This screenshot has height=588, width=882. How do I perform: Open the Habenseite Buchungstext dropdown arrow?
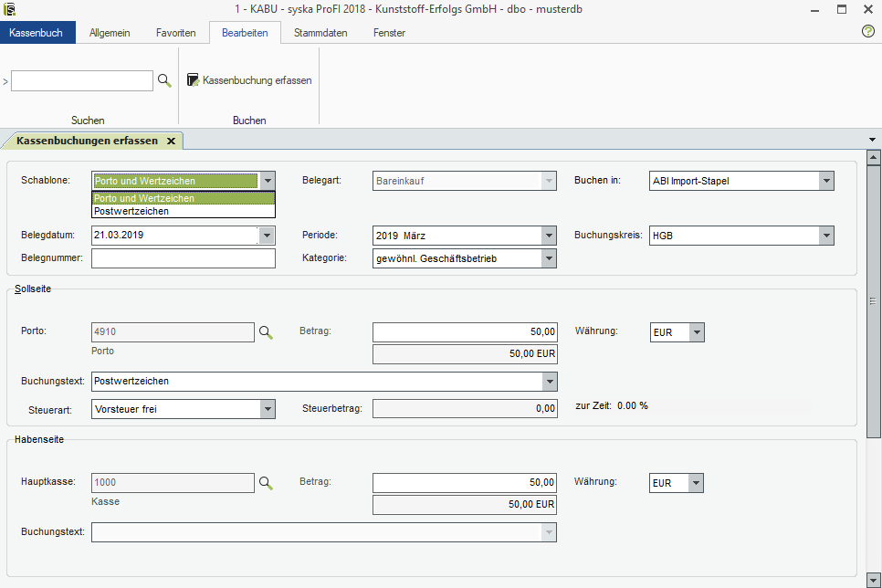(549, 532)
